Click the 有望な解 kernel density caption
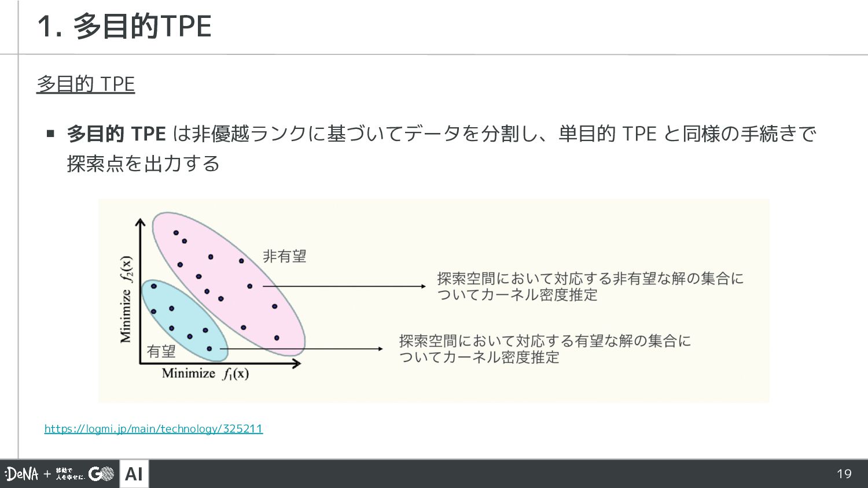Image resolution: width=868 pixels, height=488 pixels. (x=544, y=349)
